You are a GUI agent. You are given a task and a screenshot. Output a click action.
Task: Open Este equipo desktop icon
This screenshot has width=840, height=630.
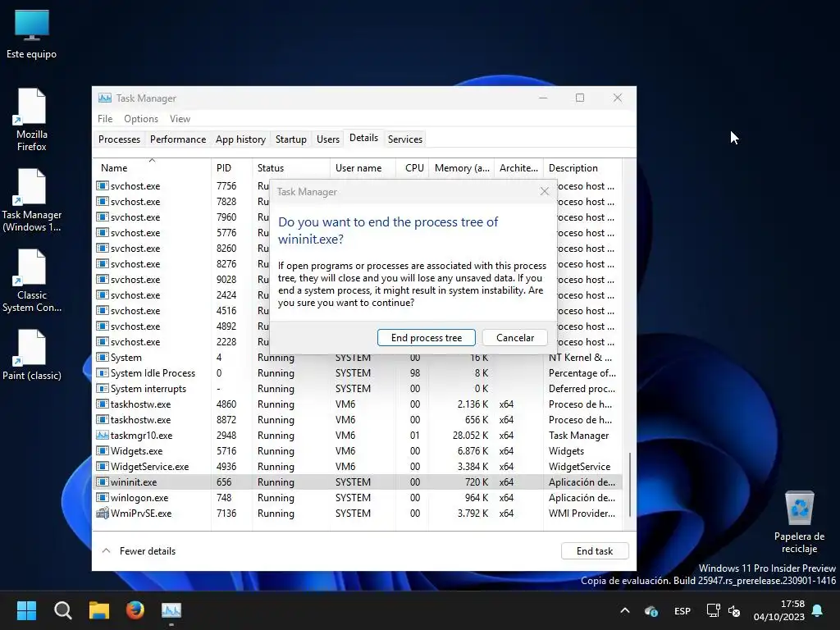pos(32,33)
